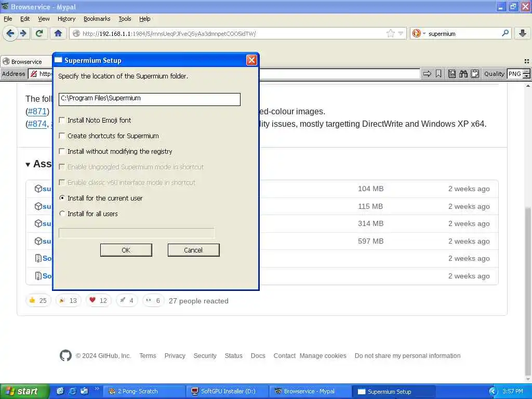Open issue link #874

[37, 124]
